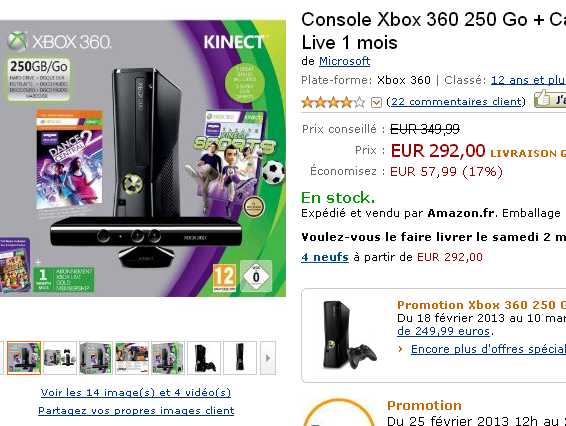Click the main Xbox 360 Kinect product image
566x426 pixels.
coord(143,158)
